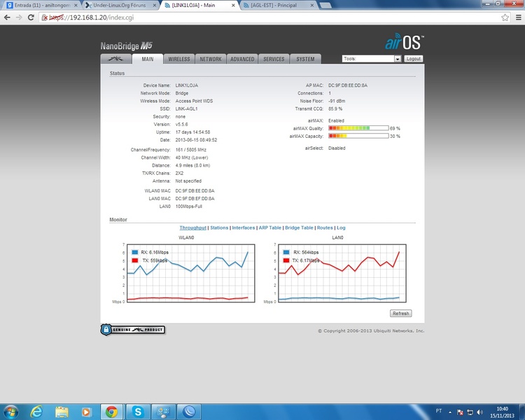Open the media player taskbar icon
The image size is (525, 420).
pyautogui.click(x=86, y=412)
